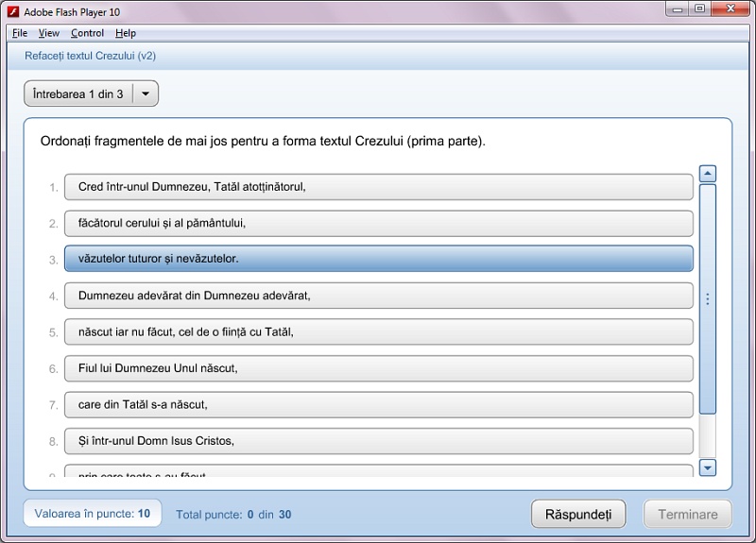Screen dimensions: 756x543
Task: Click the Adobe Flash Player title bar icon
Action: click(x=13, y=9)
